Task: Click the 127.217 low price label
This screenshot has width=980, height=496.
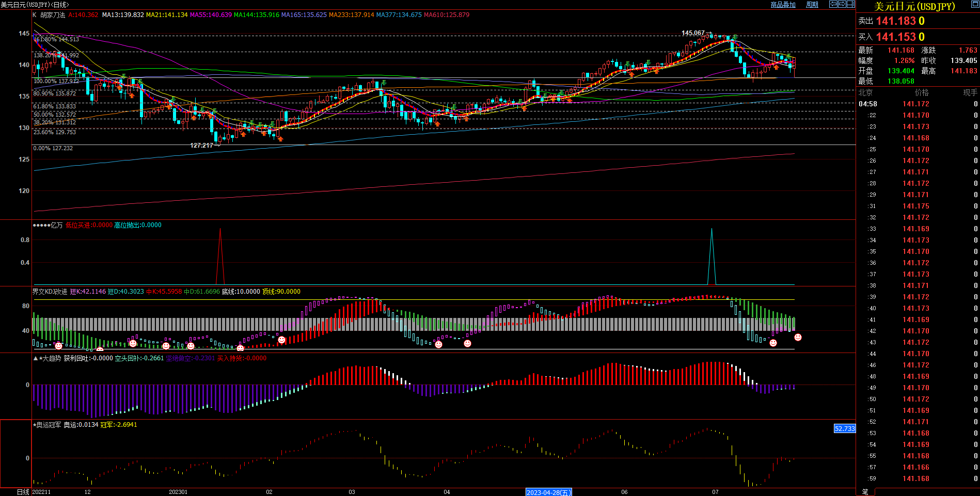Action: point(201,146)
